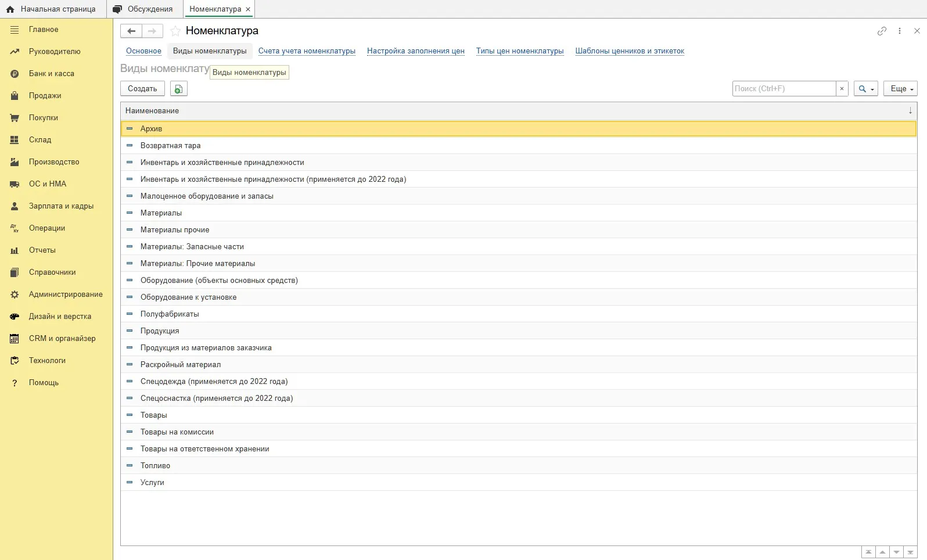Click the copy-link chain icon
Image resolution: width=927 pixels, height=560 pixels.
[x=882, y=31]
